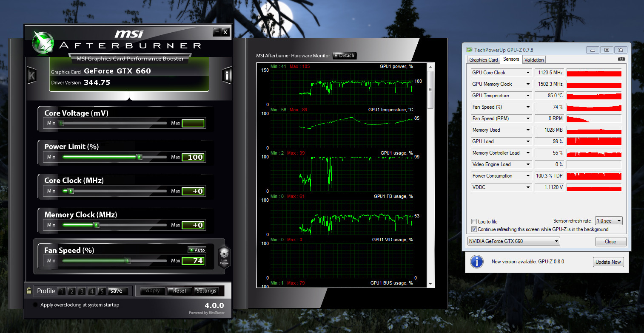Click the Fan Speed slider handle
644x333 pixels.
[127, 261]
